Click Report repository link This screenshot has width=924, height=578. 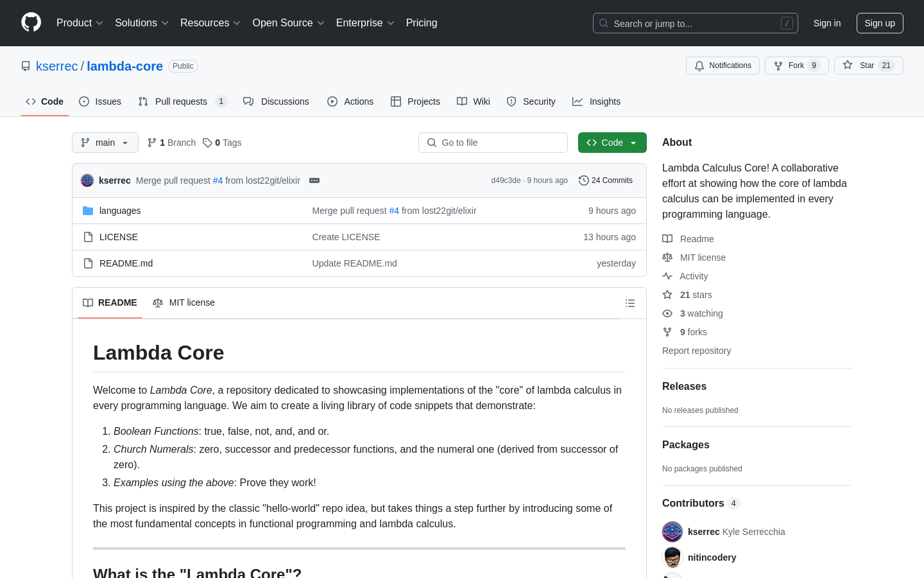tap(696, 351)
